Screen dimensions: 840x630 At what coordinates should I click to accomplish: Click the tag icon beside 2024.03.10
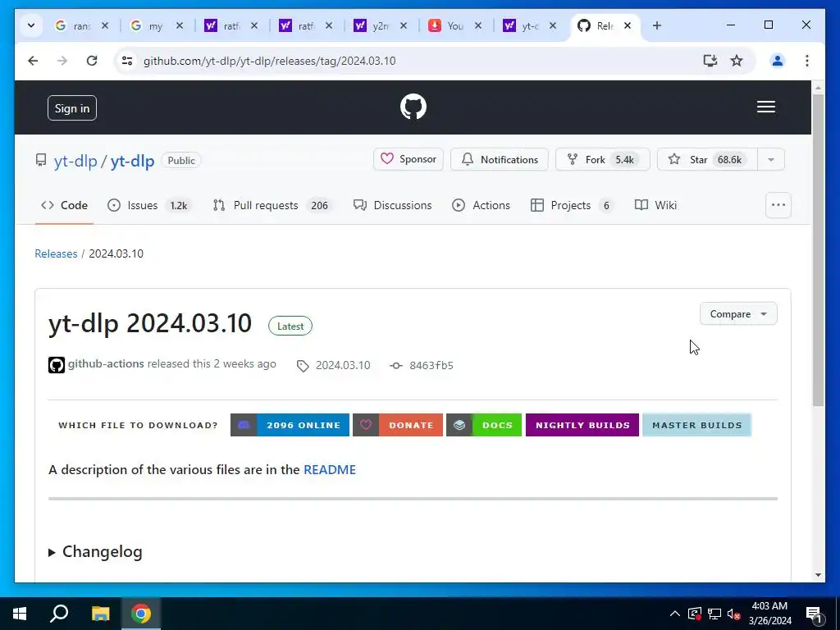pyautogui.click(x=303, y=366)
